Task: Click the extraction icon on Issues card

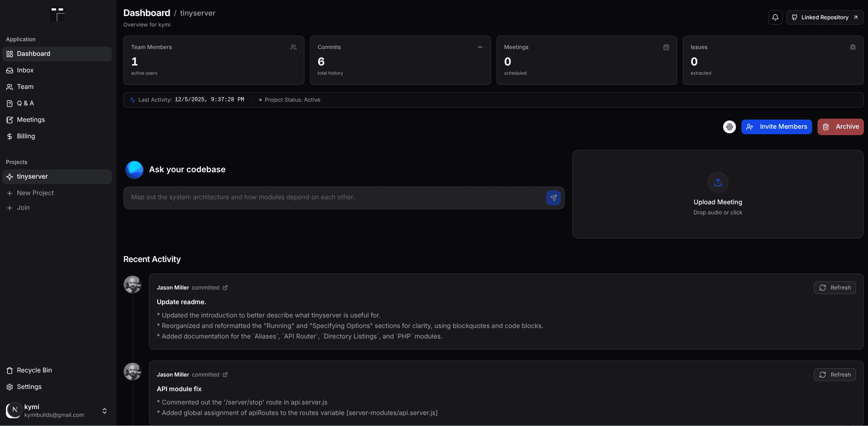Action: (852, 47)
